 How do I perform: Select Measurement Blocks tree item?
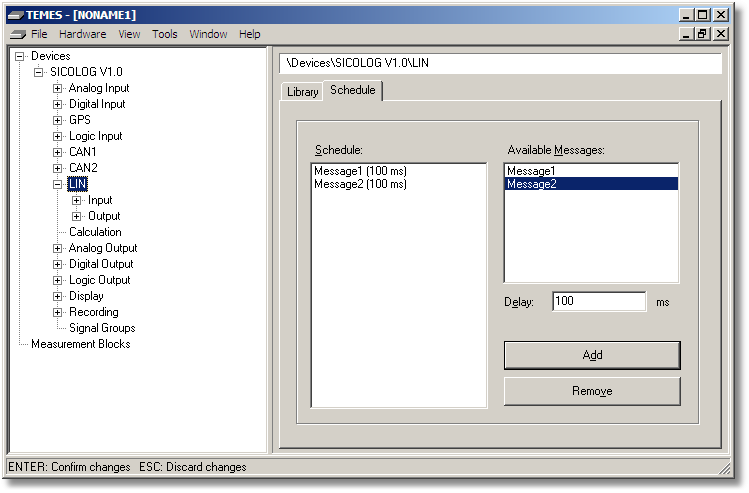81,344
